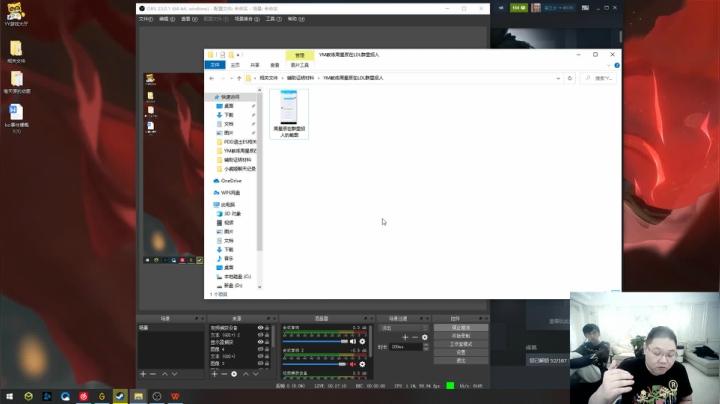Lock the 显示器捕获 source
Viewport: 720px width, 404px height.
click(x=267, y=342)
